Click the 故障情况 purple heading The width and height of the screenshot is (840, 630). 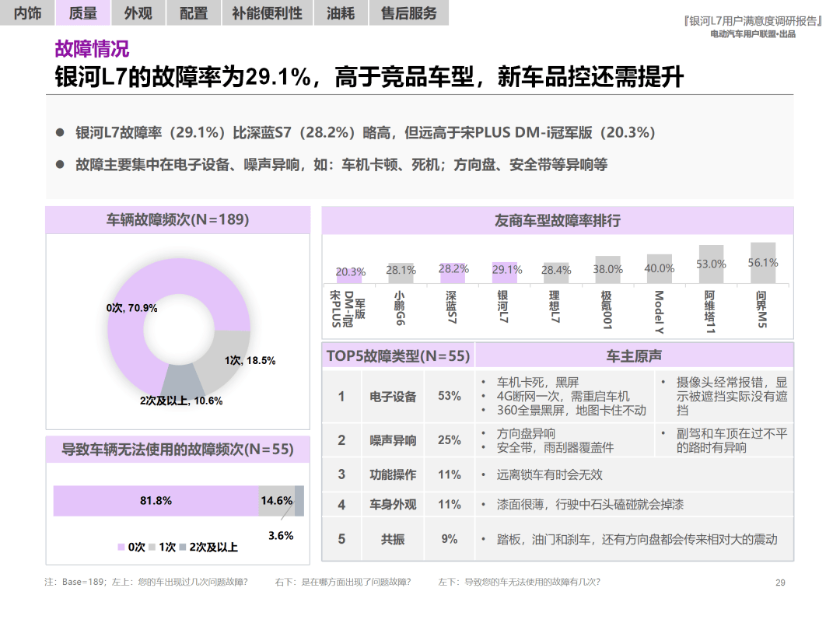pos(92,49)
